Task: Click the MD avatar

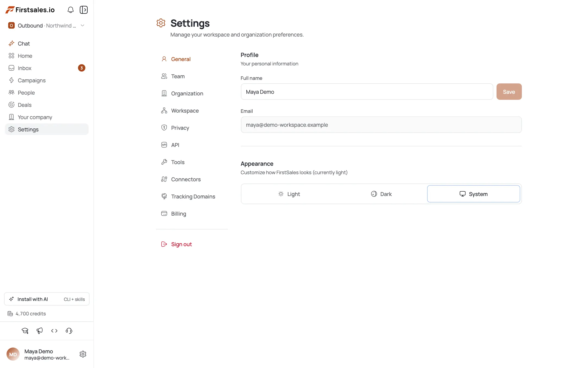Action: pos(13,354)
